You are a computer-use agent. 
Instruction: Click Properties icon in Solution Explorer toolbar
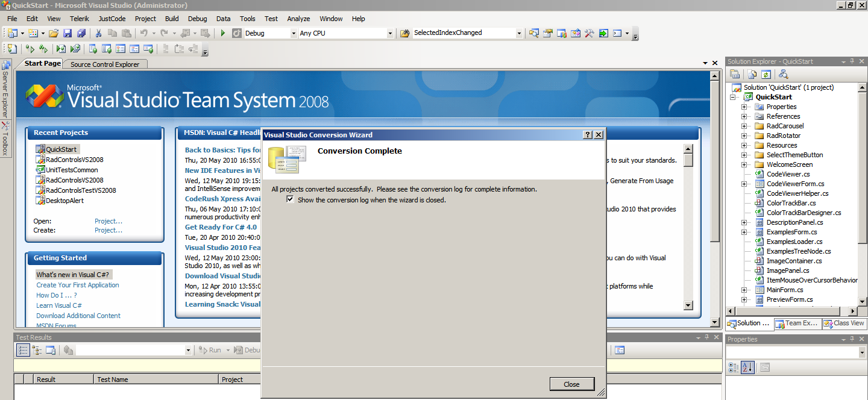735,74
